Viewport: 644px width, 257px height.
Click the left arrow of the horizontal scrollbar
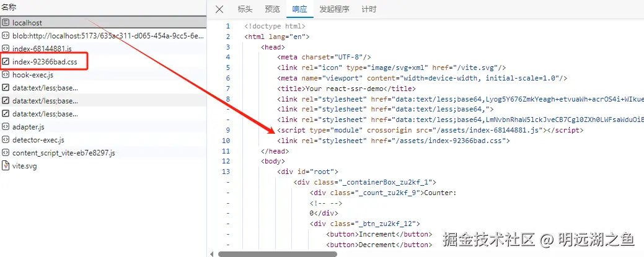pyautogui.click(x=212, y=254)
